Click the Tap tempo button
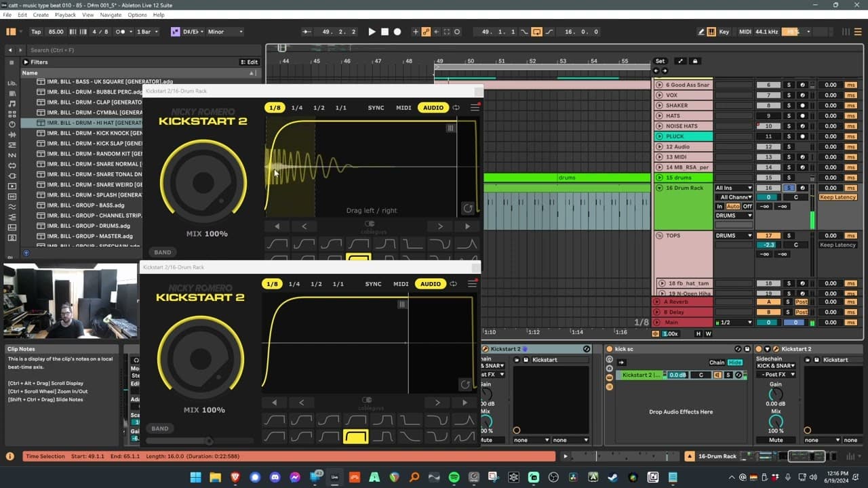The height and width of the screenshot is (488, 868). 36,32
